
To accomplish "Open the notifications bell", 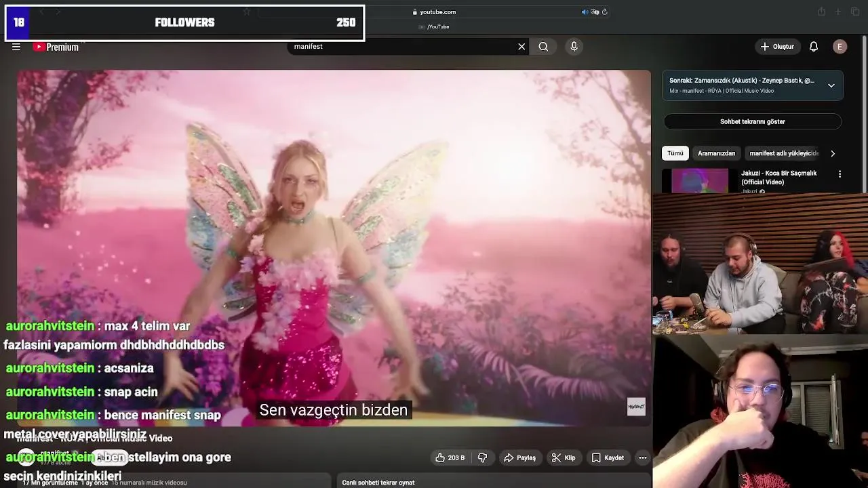I will coord(814,47).
